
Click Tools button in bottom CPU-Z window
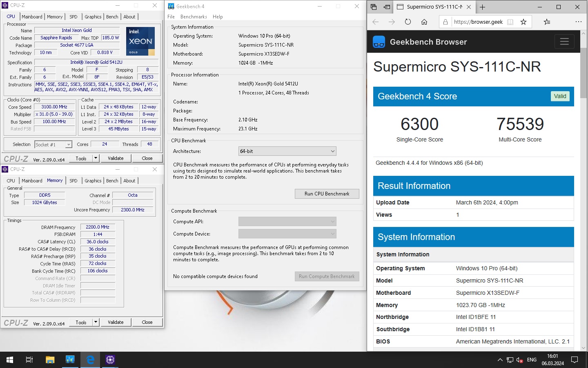[x=81, y=322]
